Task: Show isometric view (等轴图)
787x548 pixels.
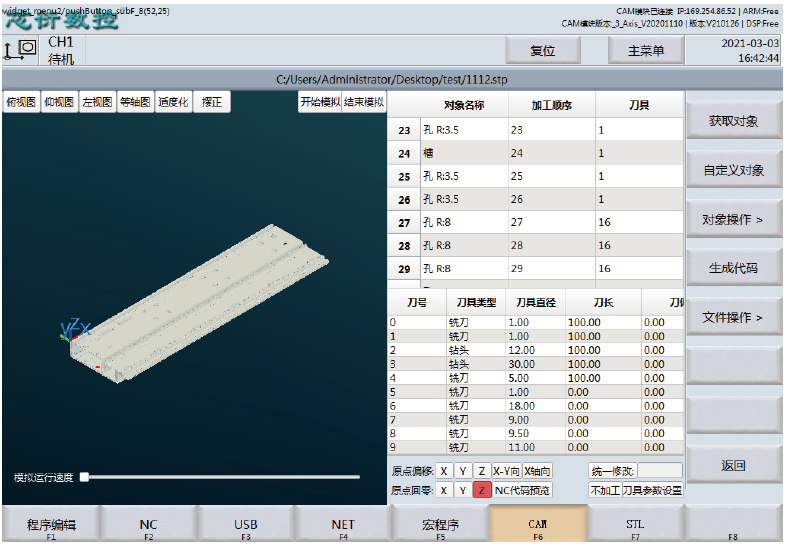Action: tap(135, 102)
